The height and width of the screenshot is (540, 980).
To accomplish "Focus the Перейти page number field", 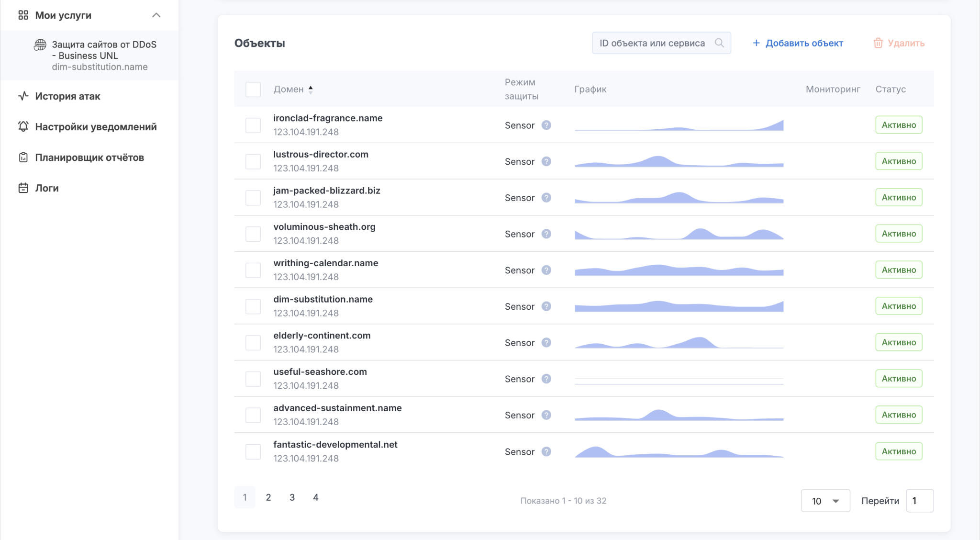I will pyautogui.click(x=919, y=501).
